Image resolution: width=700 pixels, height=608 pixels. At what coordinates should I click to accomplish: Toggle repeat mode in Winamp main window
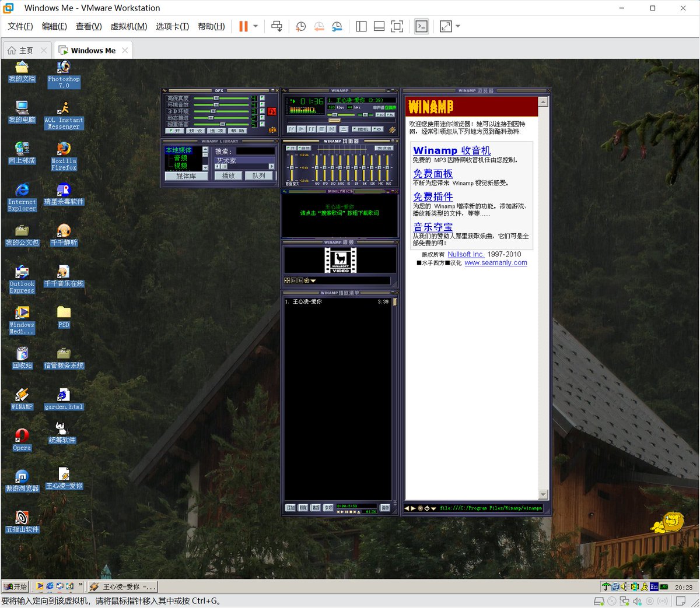[378, 129]
